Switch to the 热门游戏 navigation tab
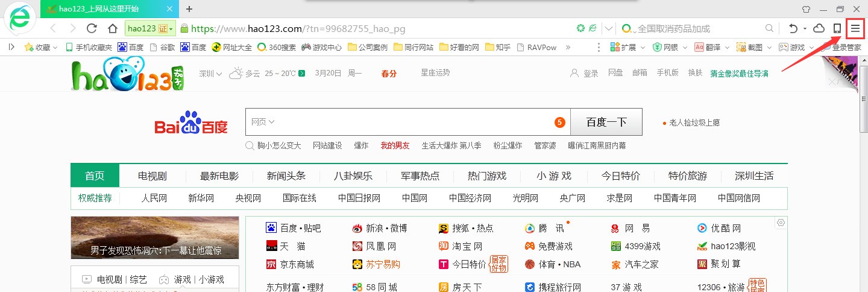868x292 pixels. tap(487, 176)
